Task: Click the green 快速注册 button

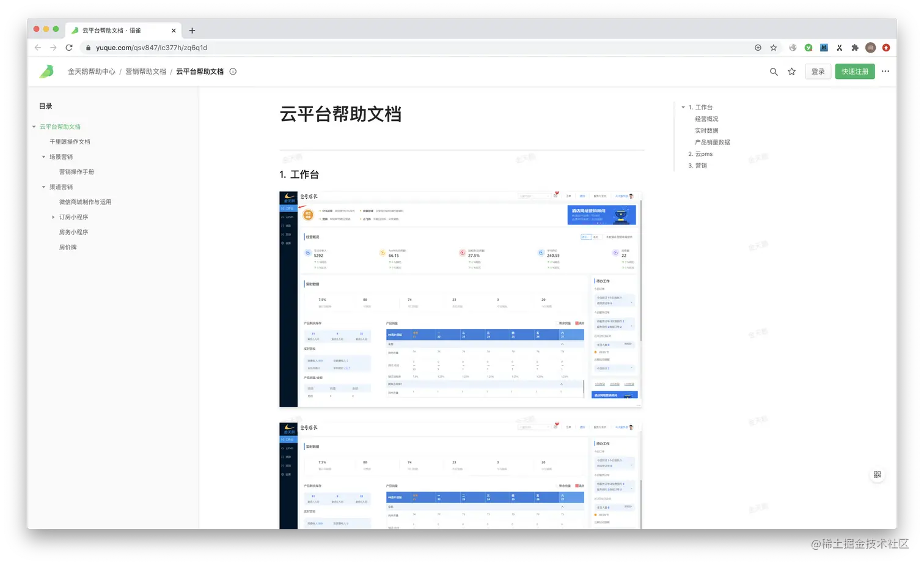Action: (x=855, y=72)
